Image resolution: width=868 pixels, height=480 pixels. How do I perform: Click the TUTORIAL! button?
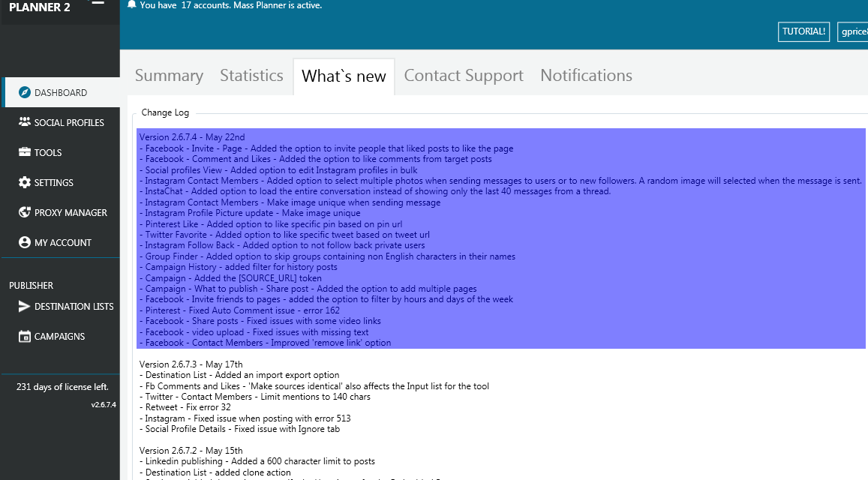(x=803, y=31)
